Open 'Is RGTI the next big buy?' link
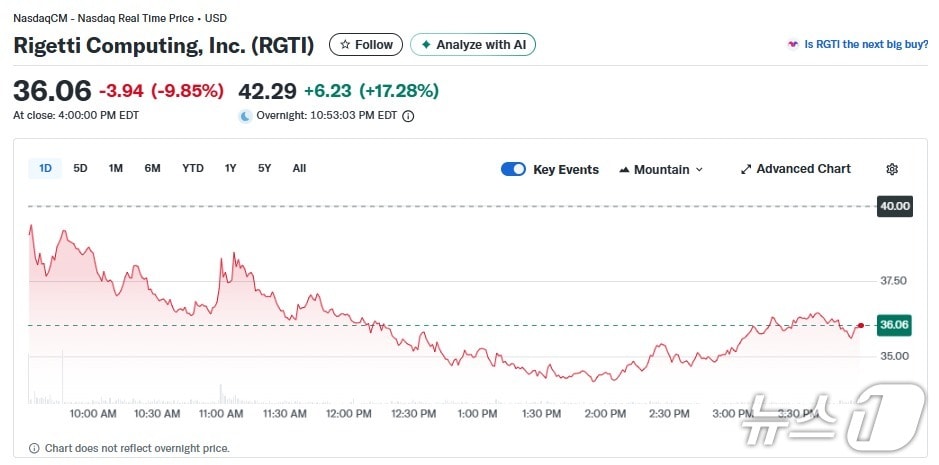The height and width of the screenshot is (465, 939). (859, 44)
